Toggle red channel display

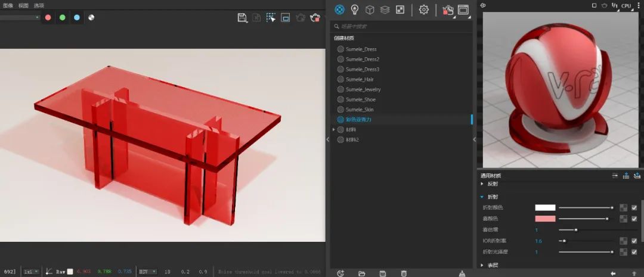(48, 18)
